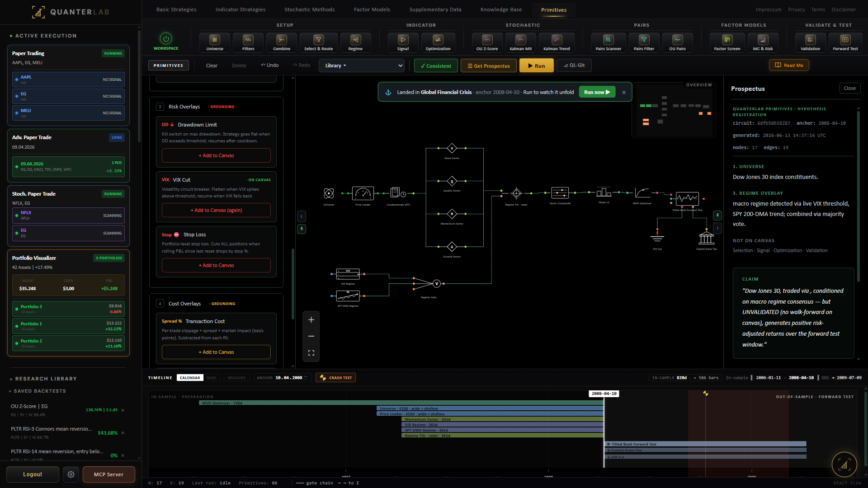Open the Library dropdown
868x488 pixels.
click(x=362, y=66)
